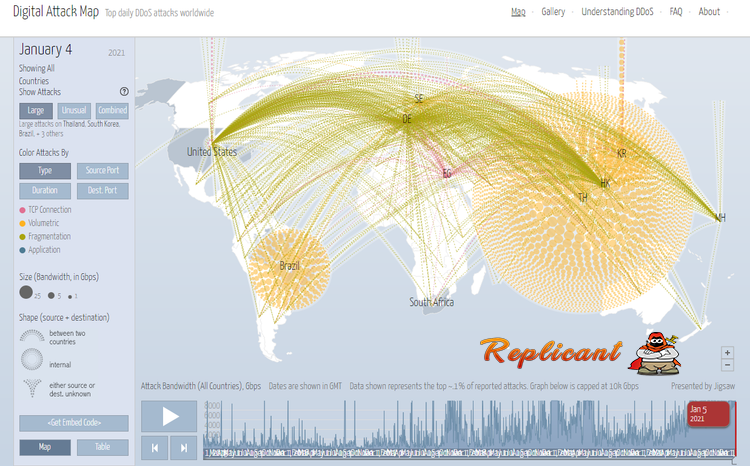Click the 5 Gbps size legend circle
Image resolution: width=750 pixels, height=466 pixels.
pos(51,296)
